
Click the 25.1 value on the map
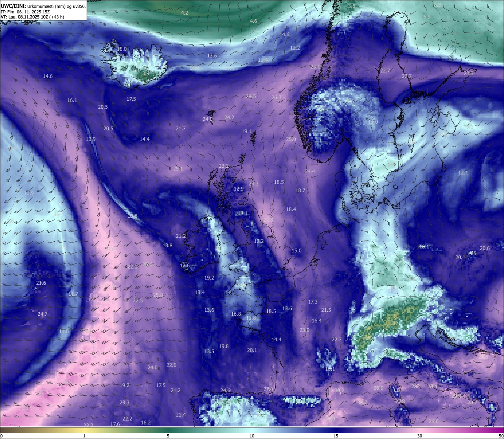point(178,169)
